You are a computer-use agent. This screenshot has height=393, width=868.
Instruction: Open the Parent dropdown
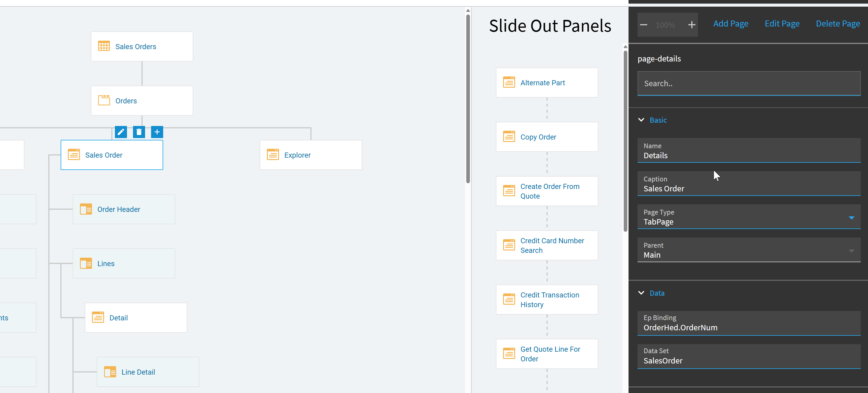pos(851,250)
